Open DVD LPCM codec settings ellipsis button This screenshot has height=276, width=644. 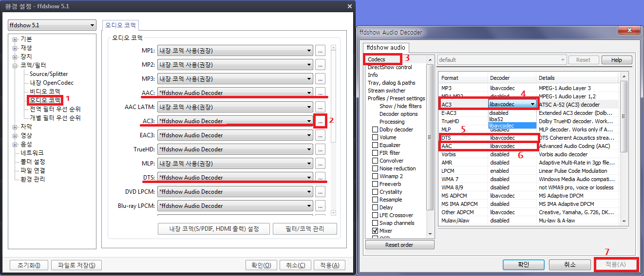(x=320, y=191)
